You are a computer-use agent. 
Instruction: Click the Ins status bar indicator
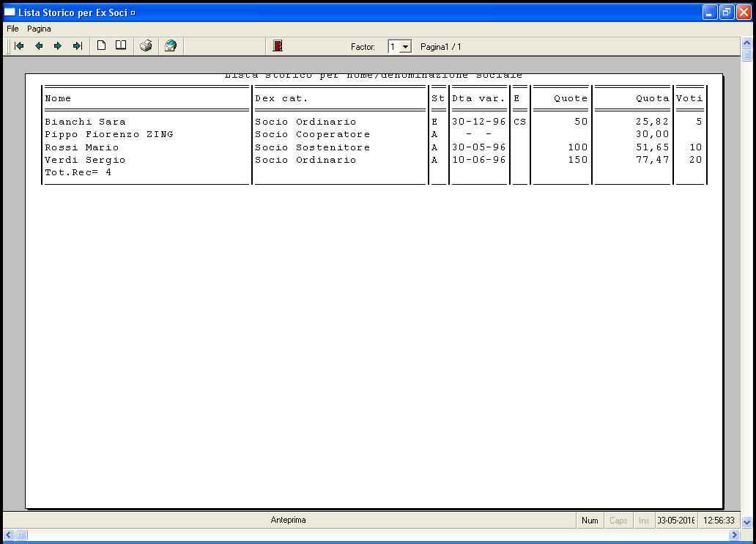tap(644, 521)
